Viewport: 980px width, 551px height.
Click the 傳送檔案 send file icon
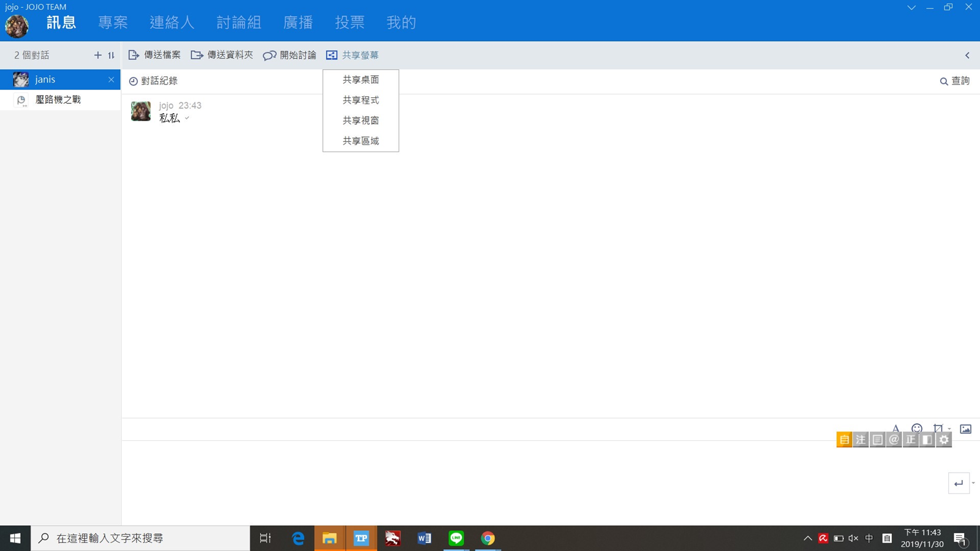134,55
